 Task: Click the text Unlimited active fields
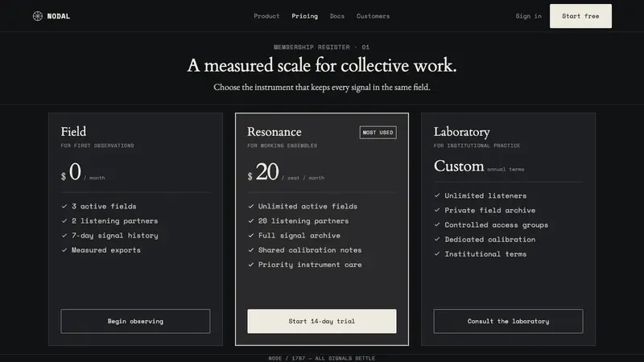pos(308,206)
